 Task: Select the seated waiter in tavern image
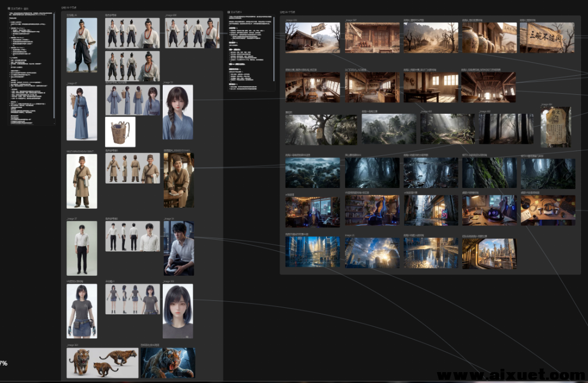click(179, 180)
